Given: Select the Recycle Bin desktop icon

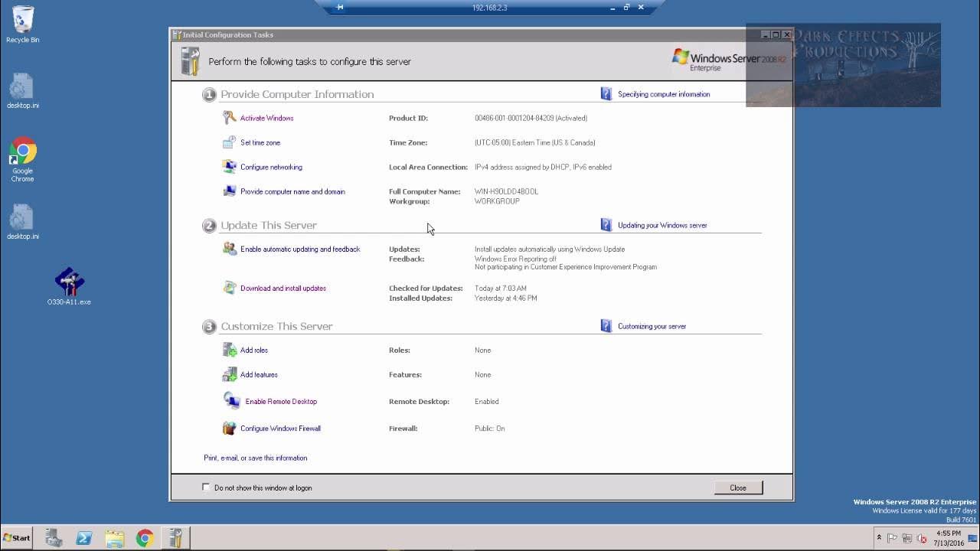Looking at the screenshot, I should [x=23, y=24].
